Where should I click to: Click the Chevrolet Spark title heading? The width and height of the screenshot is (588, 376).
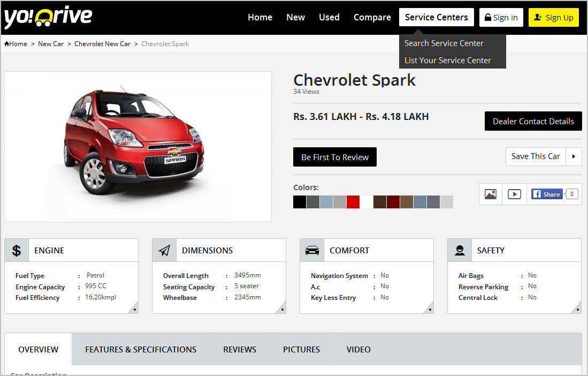tap(354, 80)
